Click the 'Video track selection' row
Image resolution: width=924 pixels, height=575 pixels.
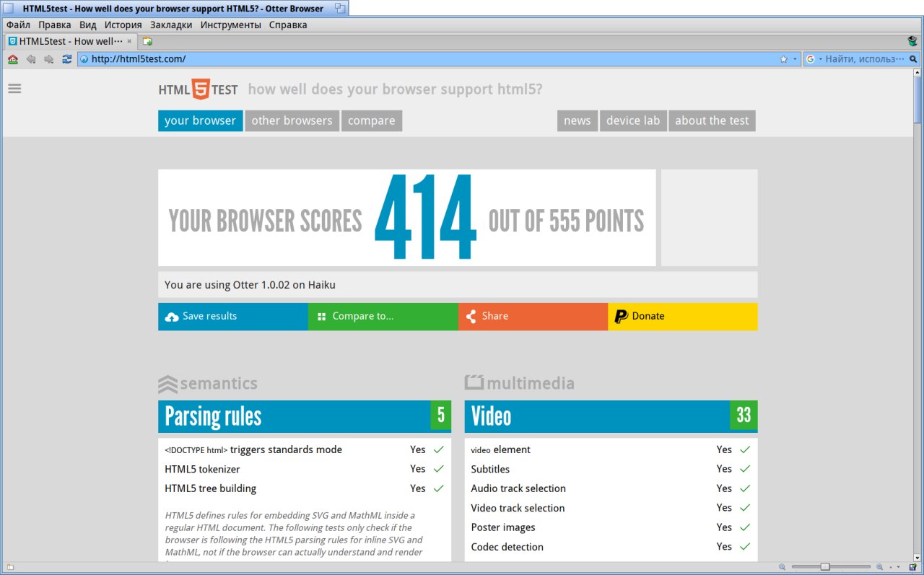(x=611, y=508)
